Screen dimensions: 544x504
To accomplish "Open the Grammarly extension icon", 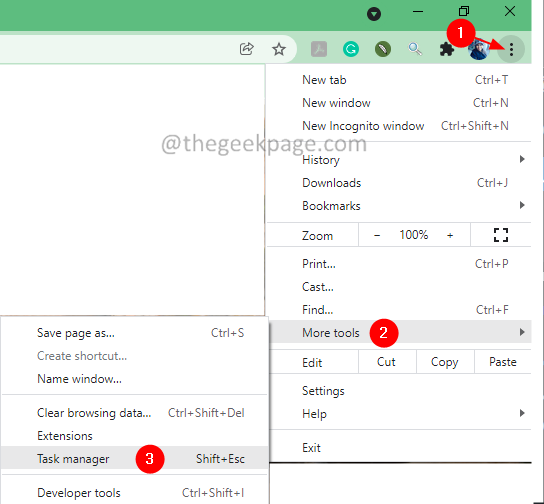I will (351, 49).
